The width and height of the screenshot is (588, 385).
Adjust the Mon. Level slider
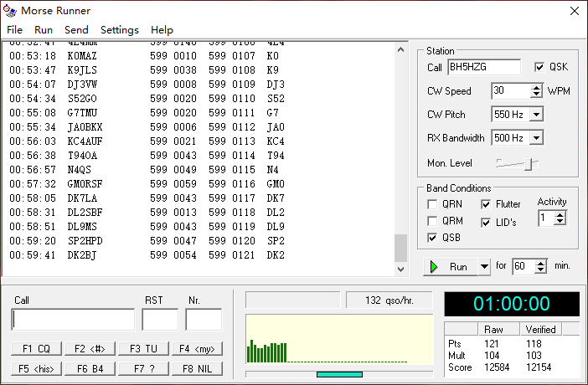529,164
